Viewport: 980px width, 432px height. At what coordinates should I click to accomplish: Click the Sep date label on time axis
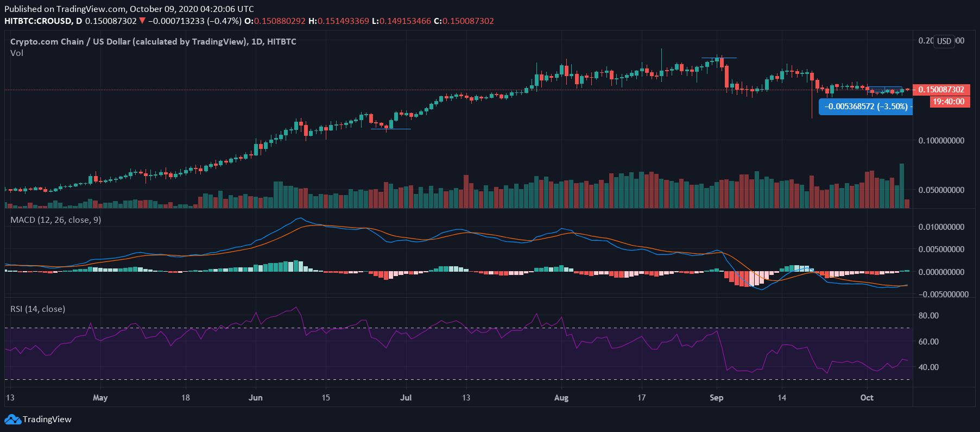click(717, 398)
